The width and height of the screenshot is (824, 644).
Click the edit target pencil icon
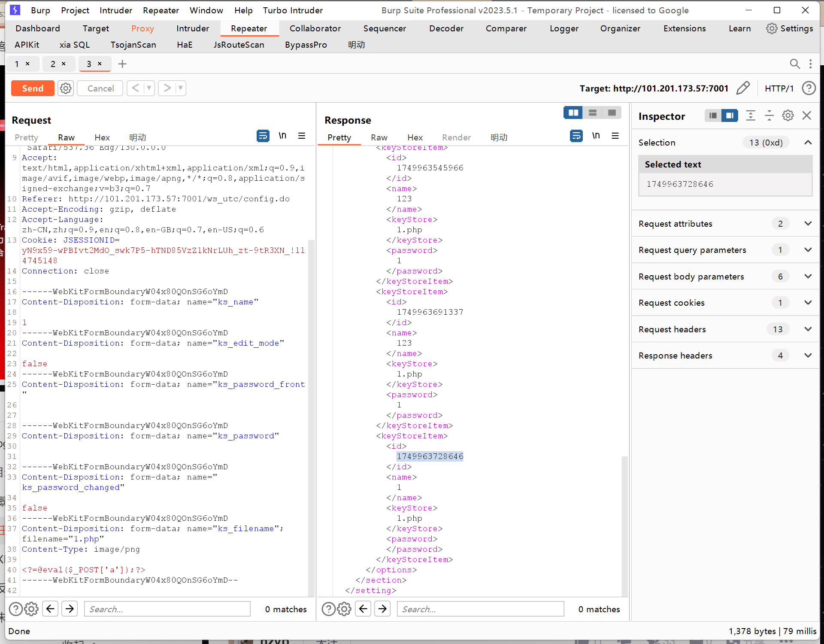coord(743,88)
